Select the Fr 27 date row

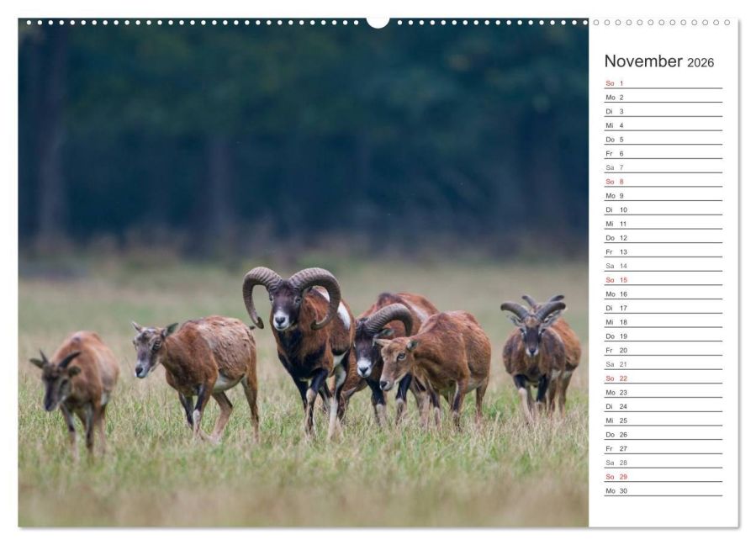coord(663,448)
